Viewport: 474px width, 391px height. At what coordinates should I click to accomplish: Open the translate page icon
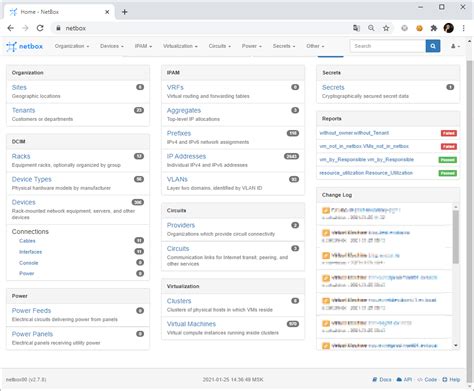[x=356, y=28]
